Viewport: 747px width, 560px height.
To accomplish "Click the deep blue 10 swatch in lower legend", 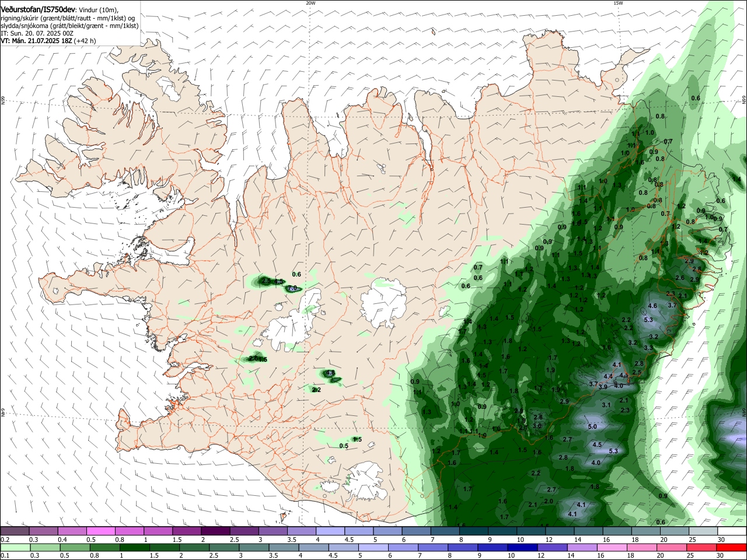I will (523, 547).
